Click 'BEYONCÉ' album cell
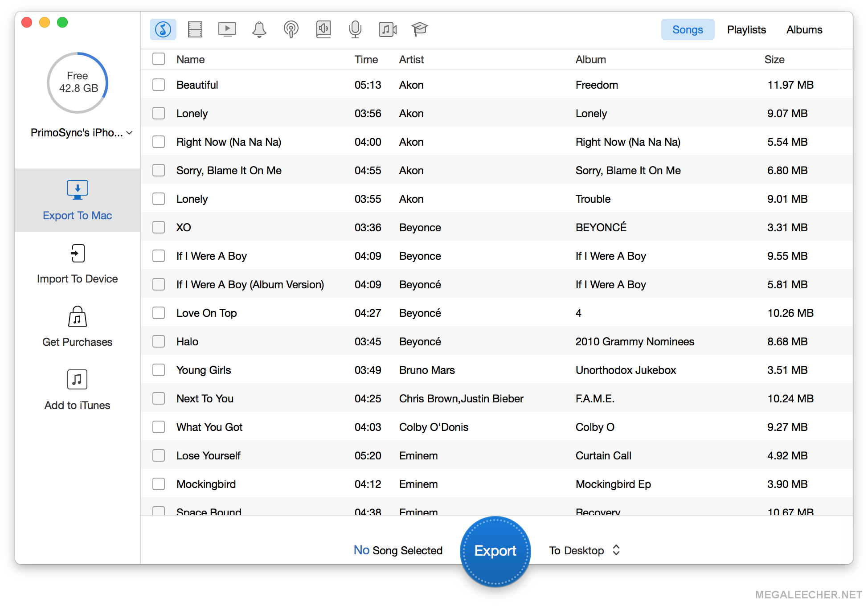 coord(601,227)
